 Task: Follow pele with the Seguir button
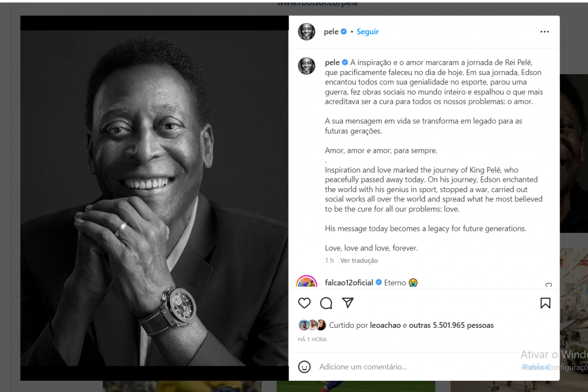click(367, 32)
